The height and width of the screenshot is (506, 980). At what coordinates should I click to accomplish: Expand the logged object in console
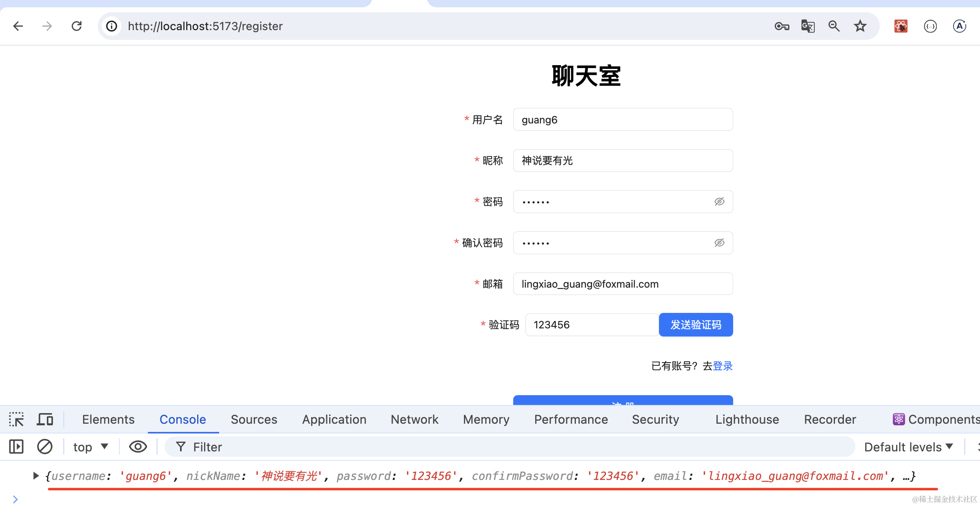36,475
